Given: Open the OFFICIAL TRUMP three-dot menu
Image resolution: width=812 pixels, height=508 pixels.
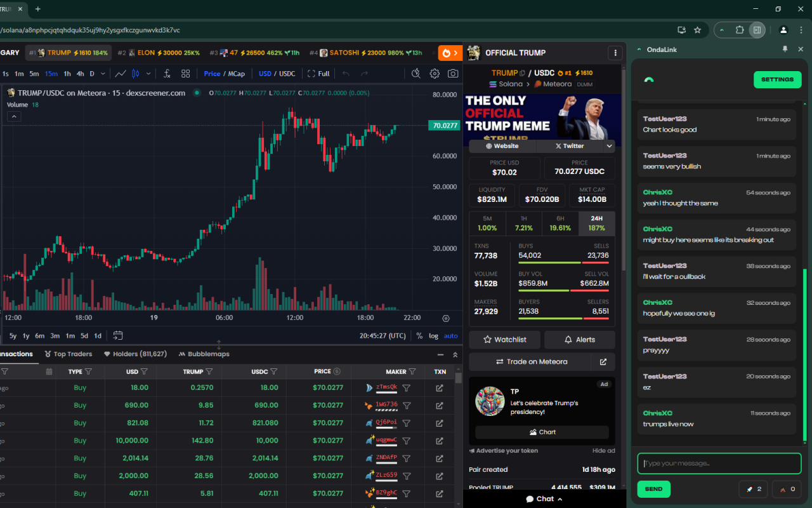Looking at the screenshot, I should click(614, 53).
